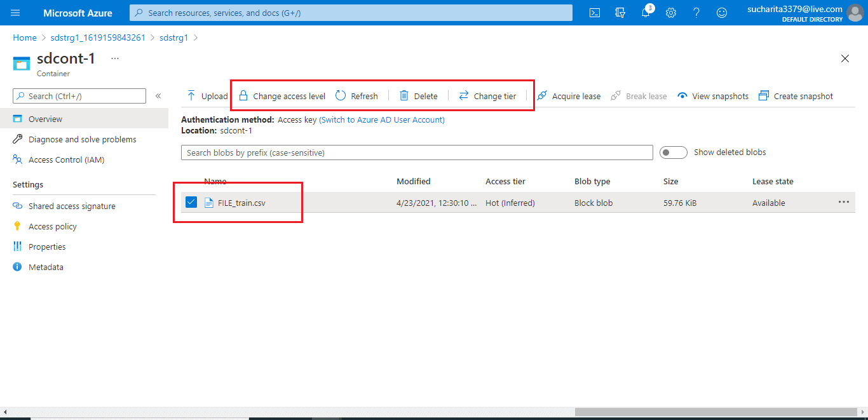Open sdstrg1 breadcrumb link
The width and height of the screenshot is (868, 420).
point(174,37)
